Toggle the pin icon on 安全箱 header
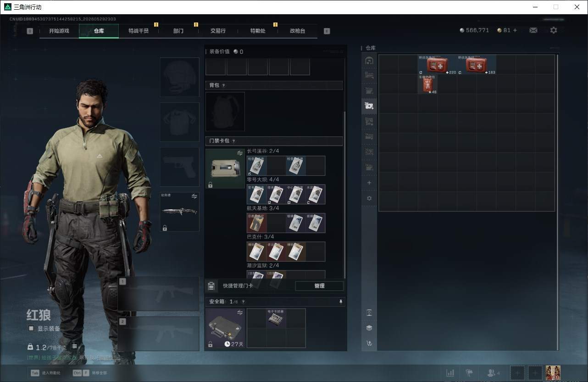This screenshot has height=382, width=588. click(340, 302)
